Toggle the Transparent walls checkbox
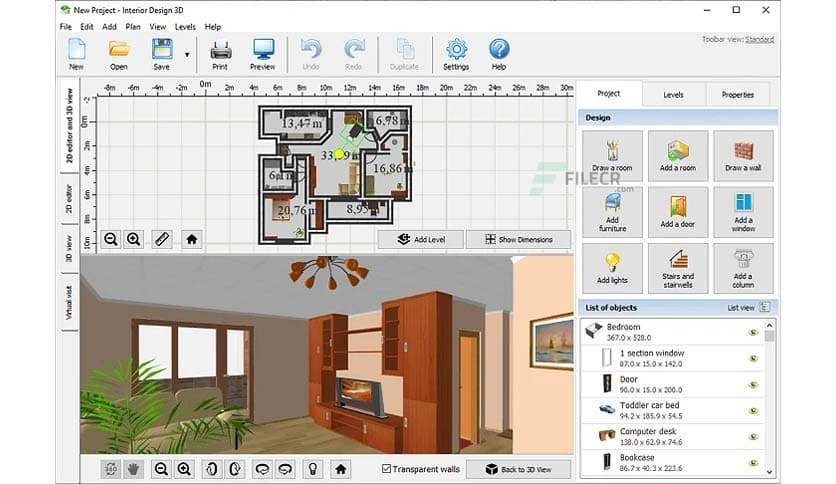The width and height of the screenshot is (836, 484). (x=387, y=469)
